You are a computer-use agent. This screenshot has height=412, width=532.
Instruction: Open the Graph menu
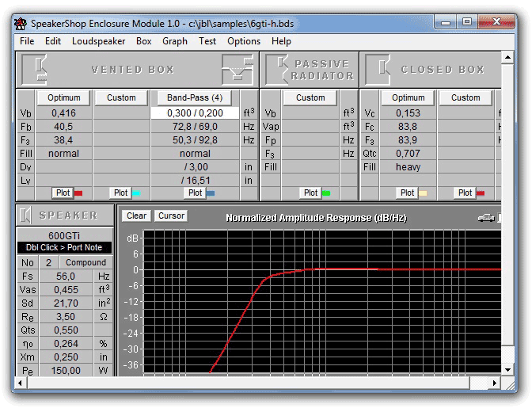click(175, 41)
